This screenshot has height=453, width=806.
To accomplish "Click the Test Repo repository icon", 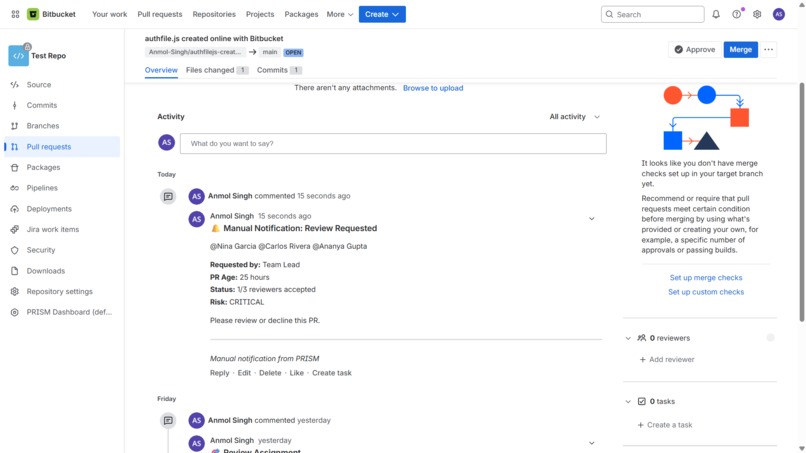I will [x=19, y=56].
